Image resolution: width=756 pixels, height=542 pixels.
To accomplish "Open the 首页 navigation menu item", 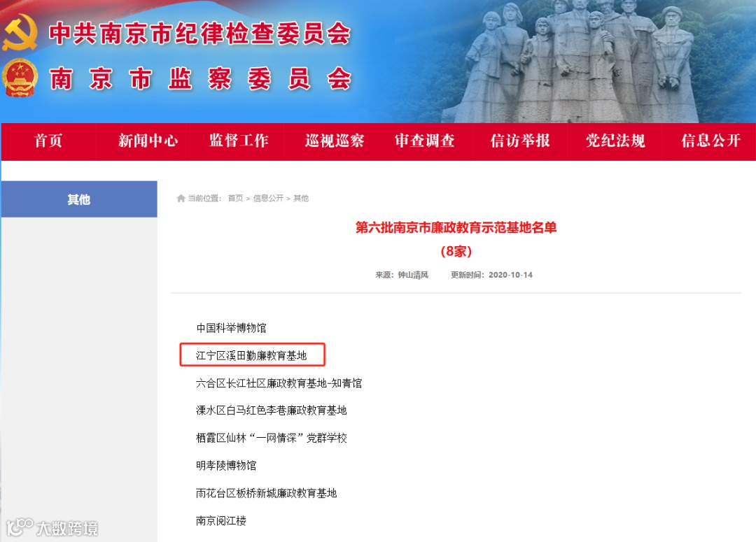I will click(x=48, y=141).
